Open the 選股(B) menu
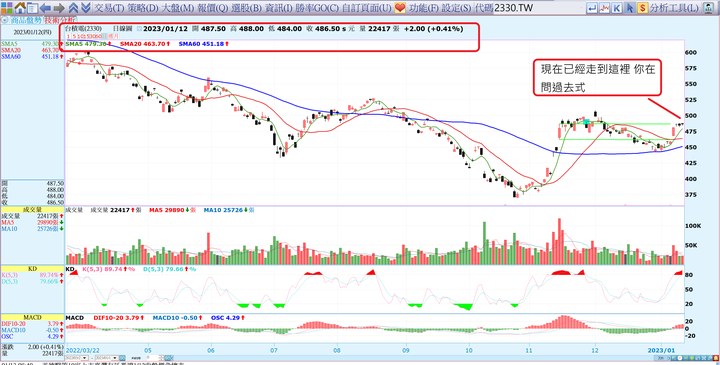Screen dimensions: 720x365 247,8
